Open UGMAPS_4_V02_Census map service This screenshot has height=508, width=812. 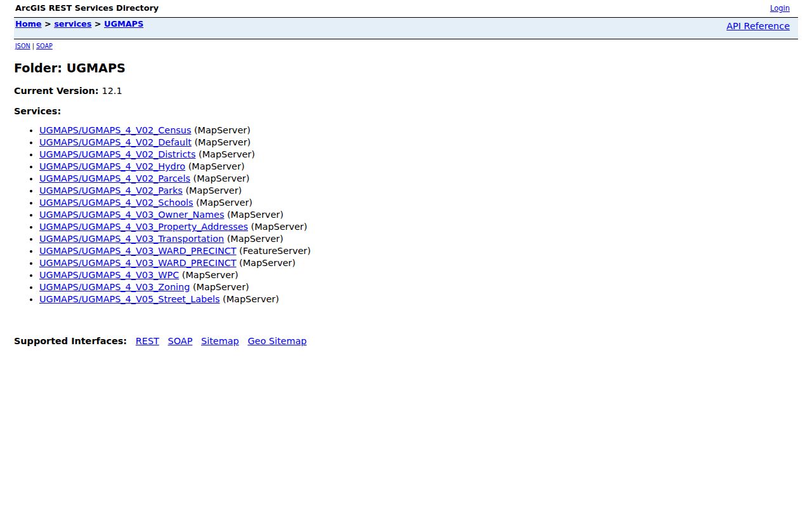click(115, 130)
